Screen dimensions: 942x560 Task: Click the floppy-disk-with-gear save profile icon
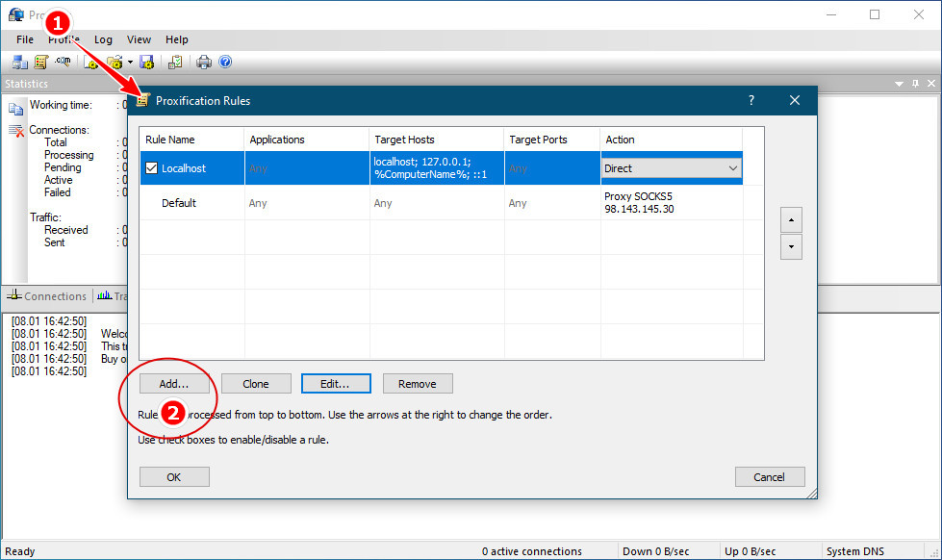point(146,62)
